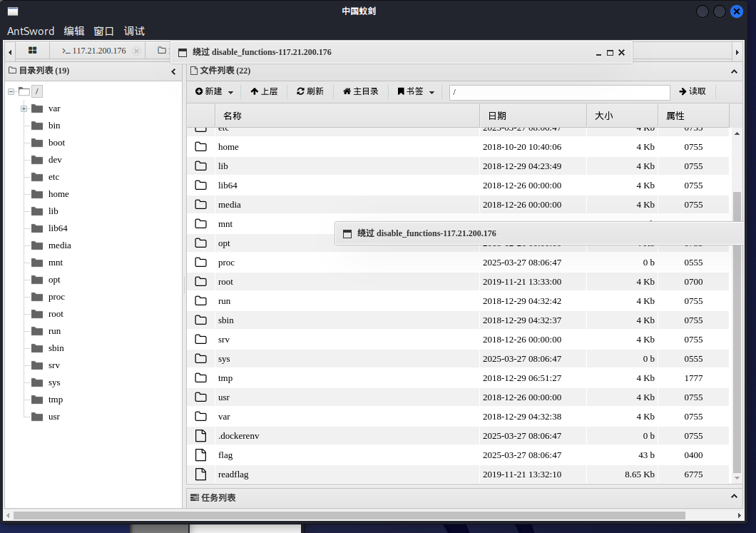Select the tmp folder in the tree

click(56, 400)
